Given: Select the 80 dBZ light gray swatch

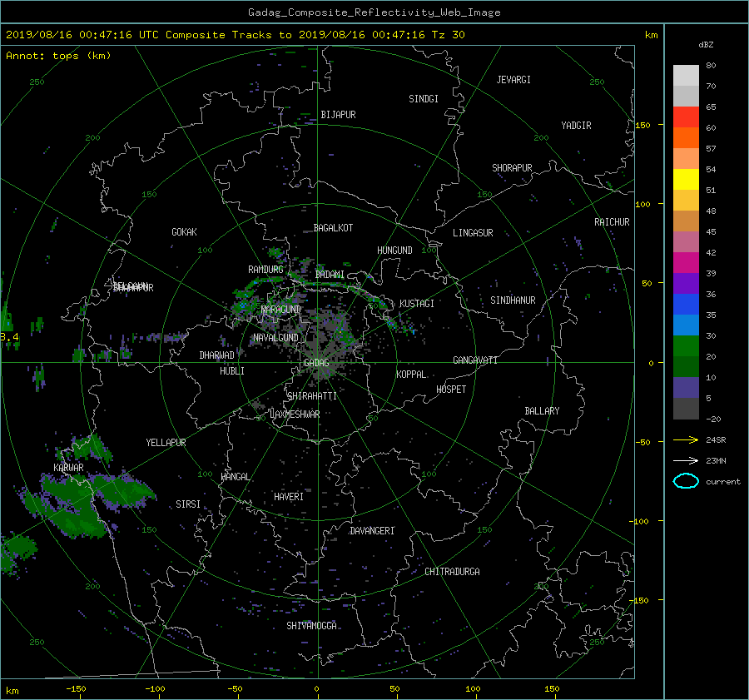Looking at the screenshot, I should click(x=686, y=75).
